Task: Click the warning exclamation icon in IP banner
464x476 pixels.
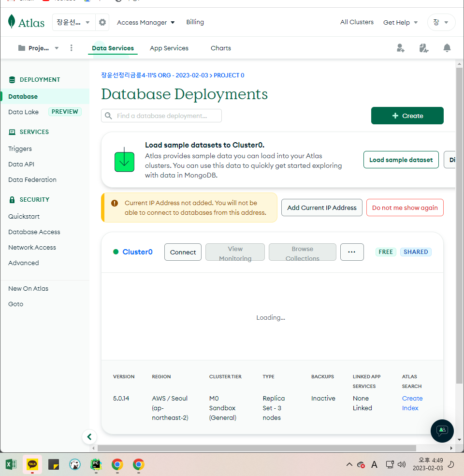Action: 115,203
